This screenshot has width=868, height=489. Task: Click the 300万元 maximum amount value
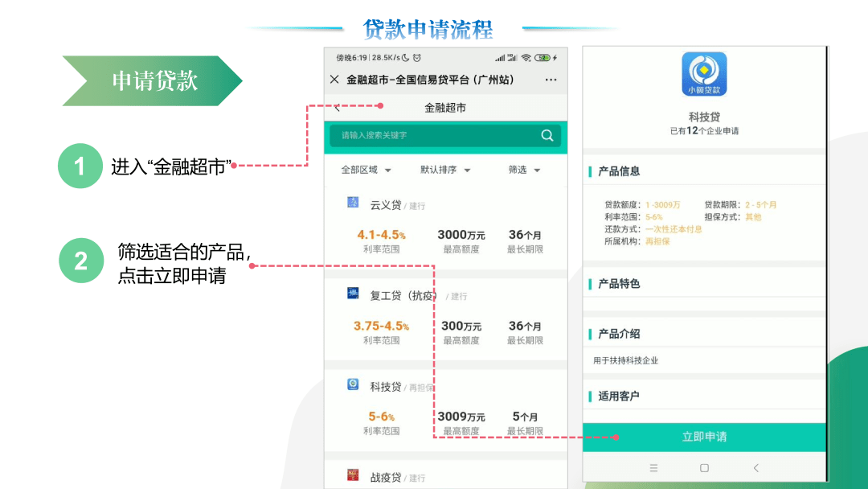[461, 326]
